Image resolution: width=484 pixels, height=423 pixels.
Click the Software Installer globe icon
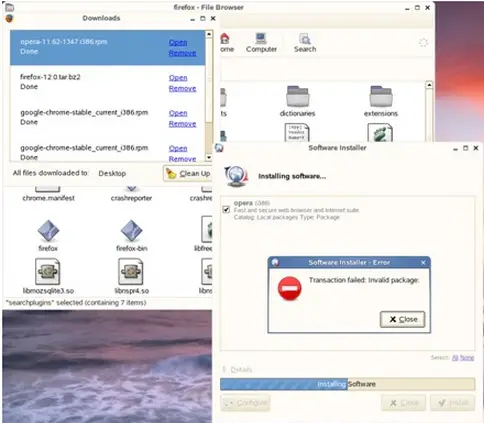(236, 176)
